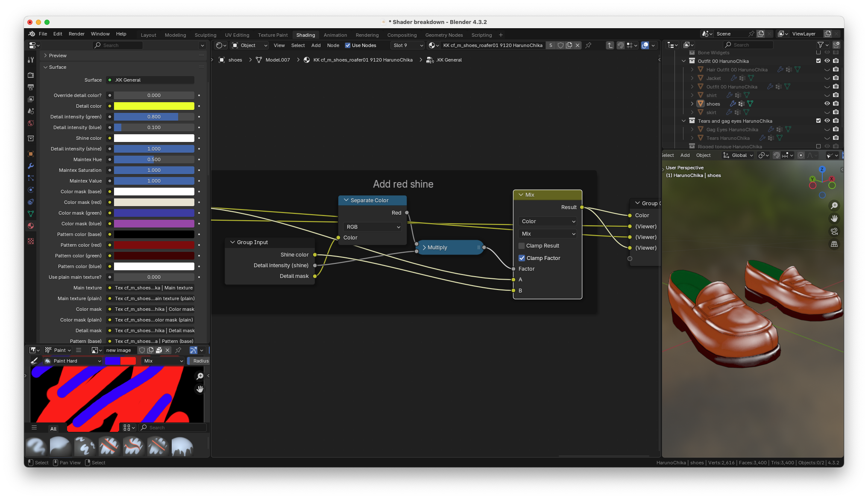Toggle camera view in the 3D viewport
The image size is (868, 499).
(x=834, y=231)
